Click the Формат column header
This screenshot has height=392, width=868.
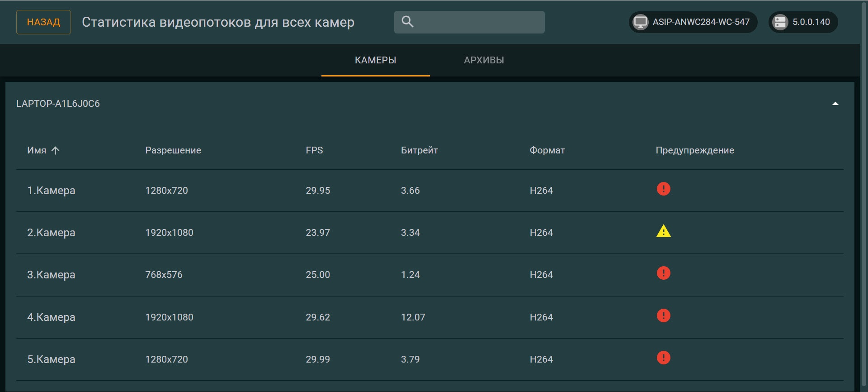click(547, 150)
